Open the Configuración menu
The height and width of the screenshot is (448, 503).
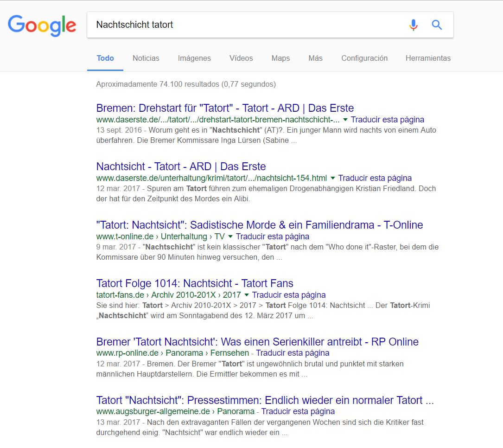[364, 58]
